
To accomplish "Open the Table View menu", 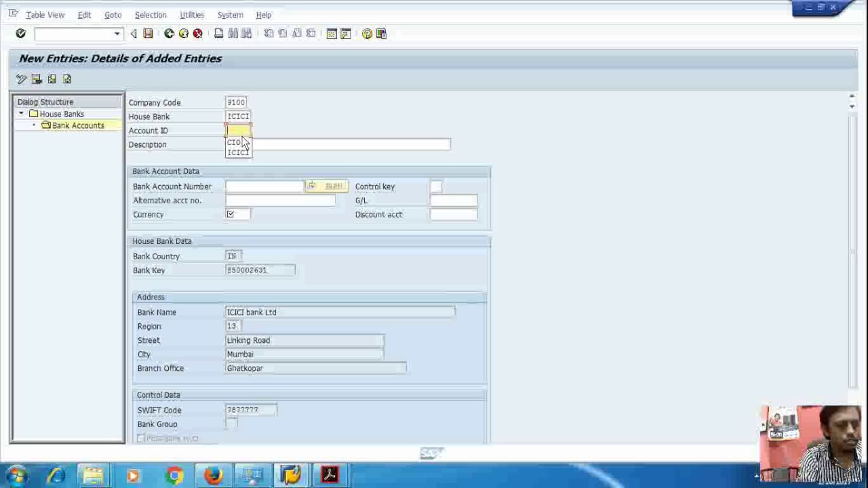I will (x=45, y=15).
